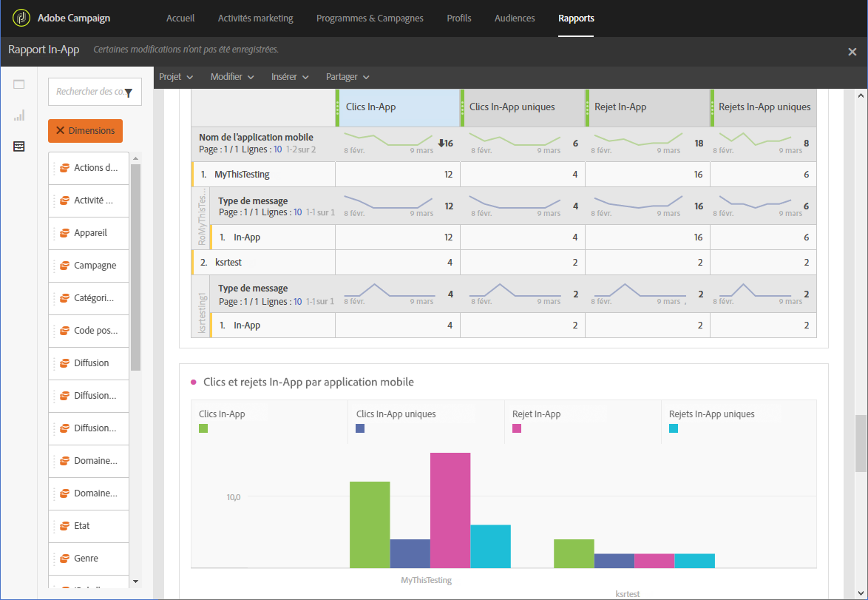868x600 pixels.
Task: Click the sort arrow beside 16
Action: 441,143
